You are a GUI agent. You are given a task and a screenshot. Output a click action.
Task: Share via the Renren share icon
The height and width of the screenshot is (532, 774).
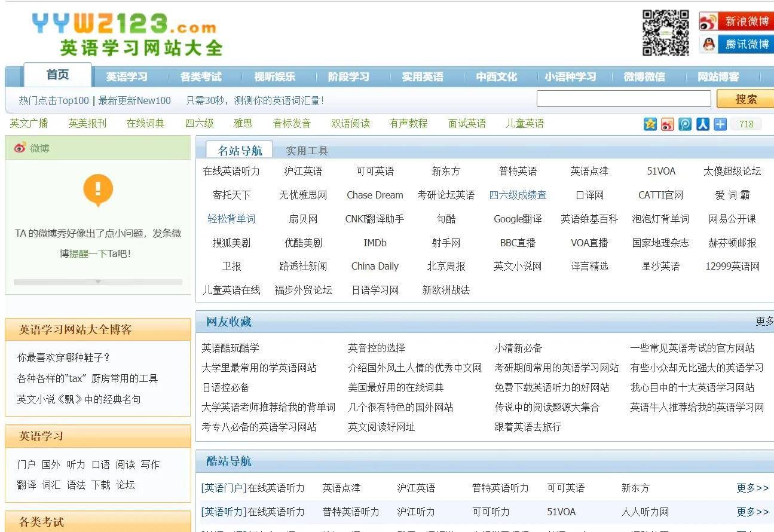[703, 124]
